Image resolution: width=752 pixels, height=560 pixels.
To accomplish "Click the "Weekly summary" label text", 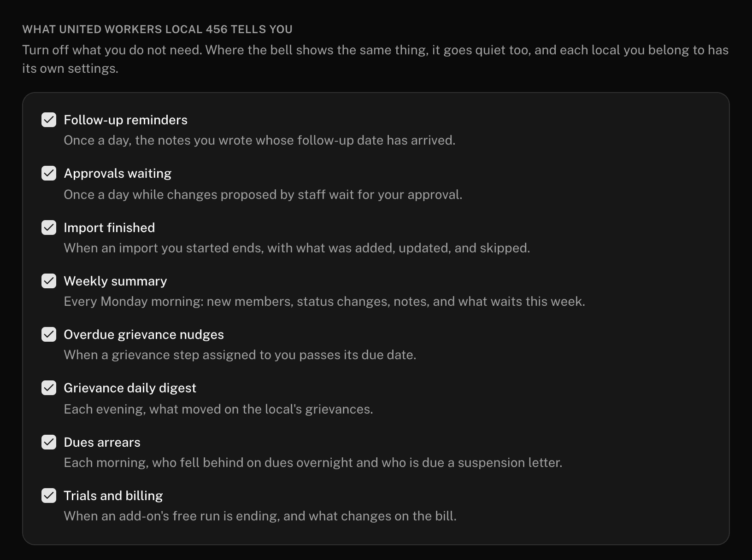I will point(115,281).
